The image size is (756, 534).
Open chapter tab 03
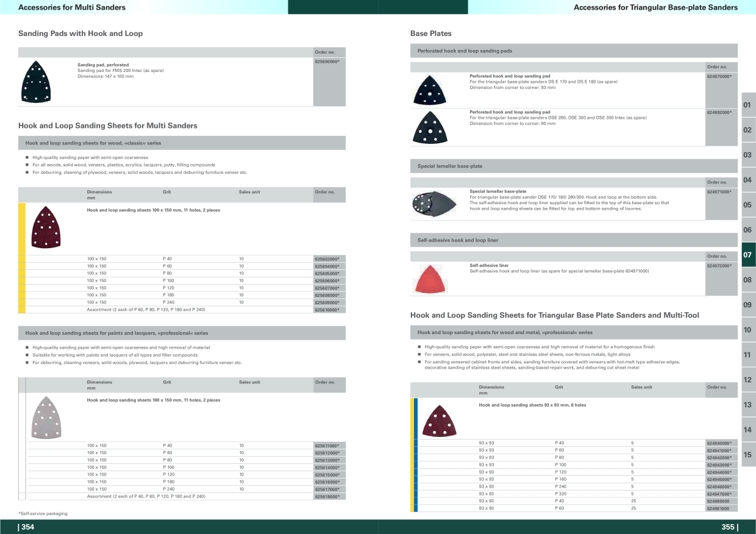point(747,155)
